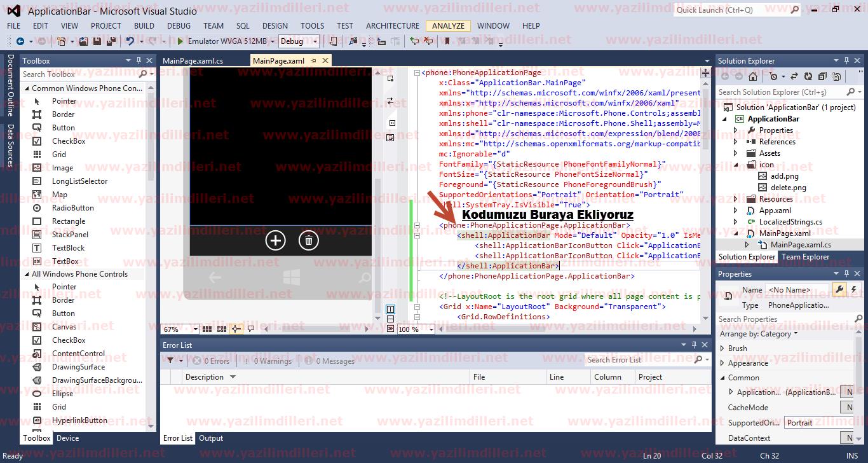Select App.xaml in Solution Explorer
This screenshot has width=868, height=463.
tap(775, 211)
